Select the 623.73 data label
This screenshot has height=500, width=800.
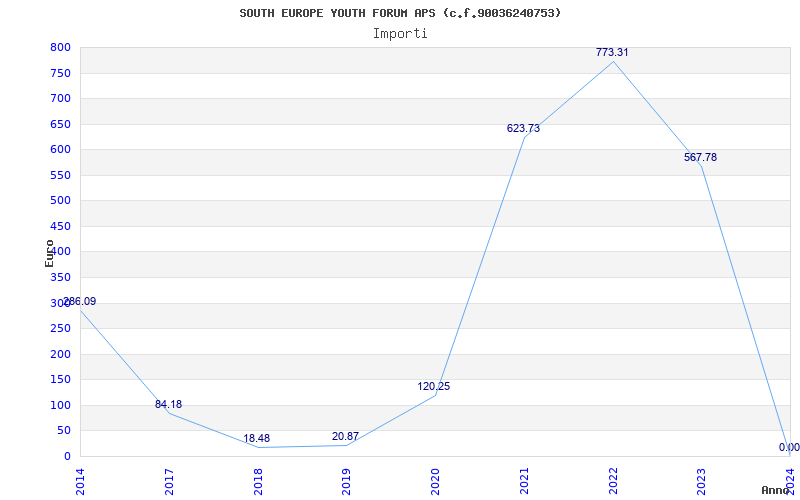(x=523, y=129)
